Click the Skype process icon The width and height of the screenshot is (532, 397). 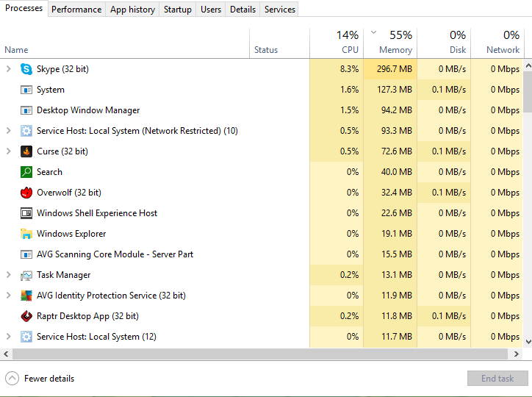tap(26, 69)
